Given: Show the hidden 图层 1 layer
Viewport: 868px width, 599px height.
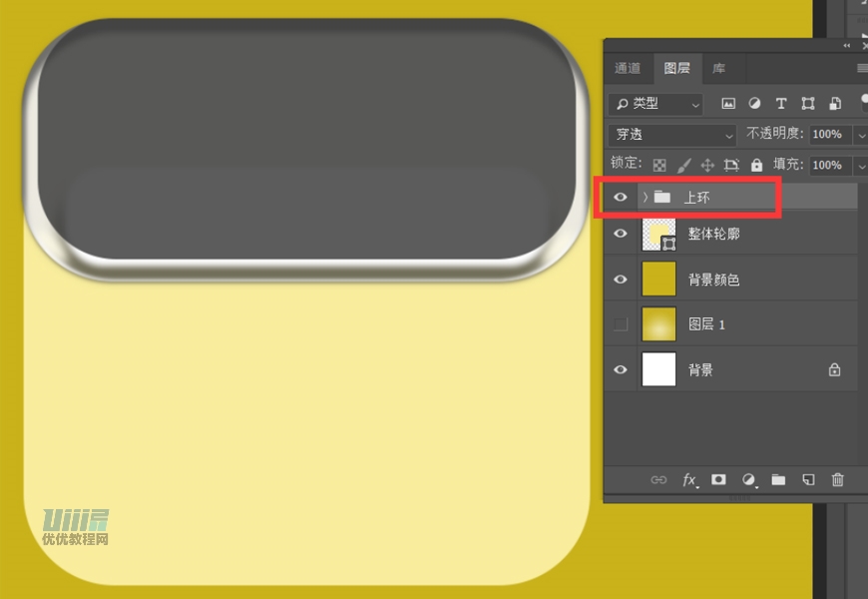Looking at the screenshot, I should tap(621, 324).
